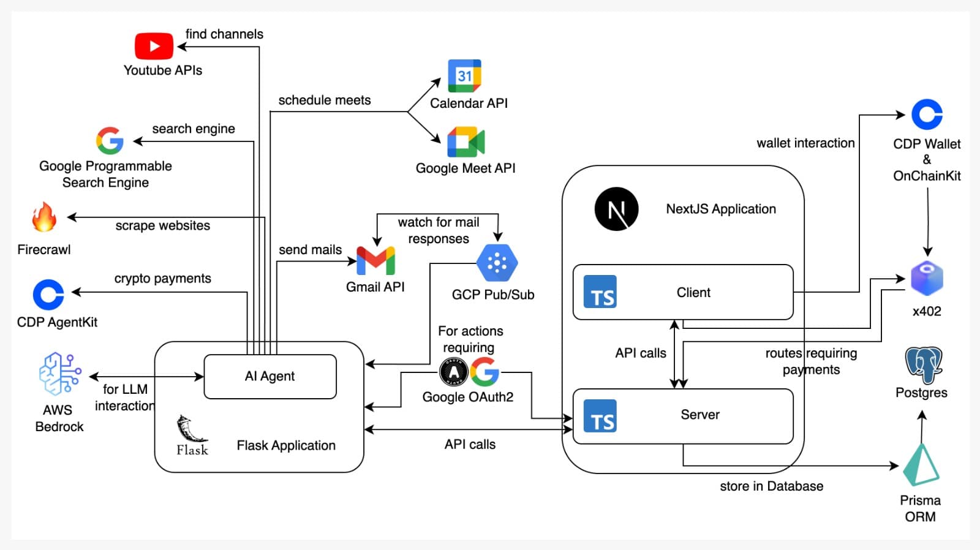
Task: Click the x402 purple cube icon
Action: tap(927, 279)
